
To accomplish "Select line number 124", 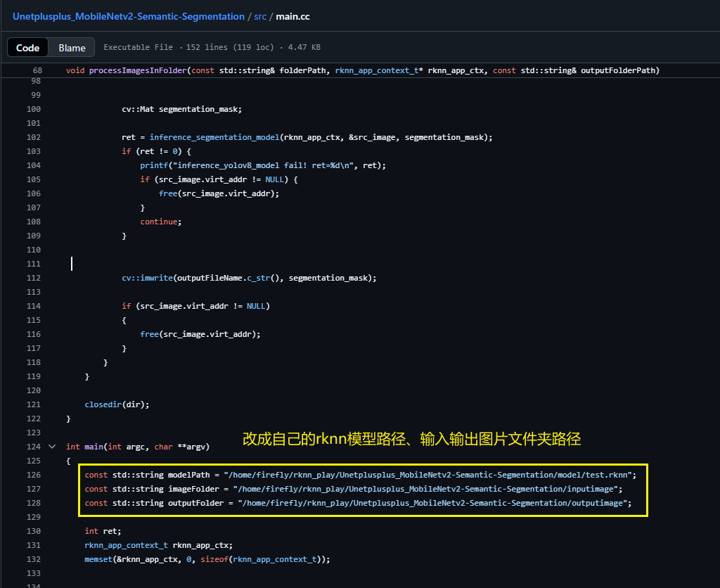I will click(34, 447).
